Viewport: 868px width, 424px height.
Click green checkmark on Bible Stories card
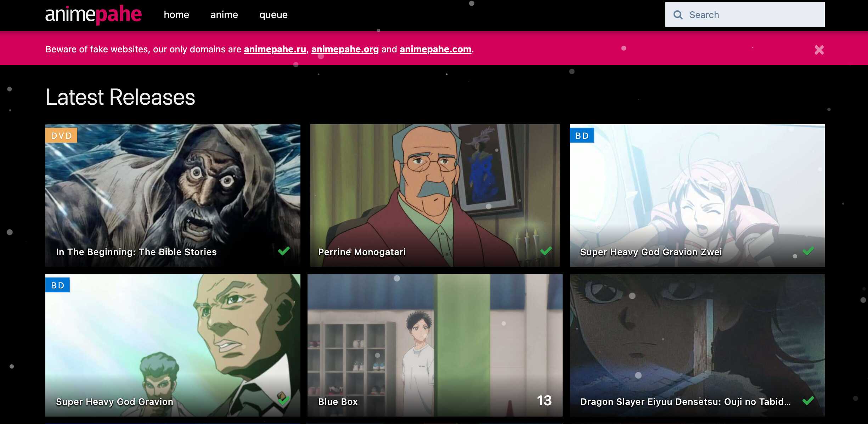coord(284,251)
